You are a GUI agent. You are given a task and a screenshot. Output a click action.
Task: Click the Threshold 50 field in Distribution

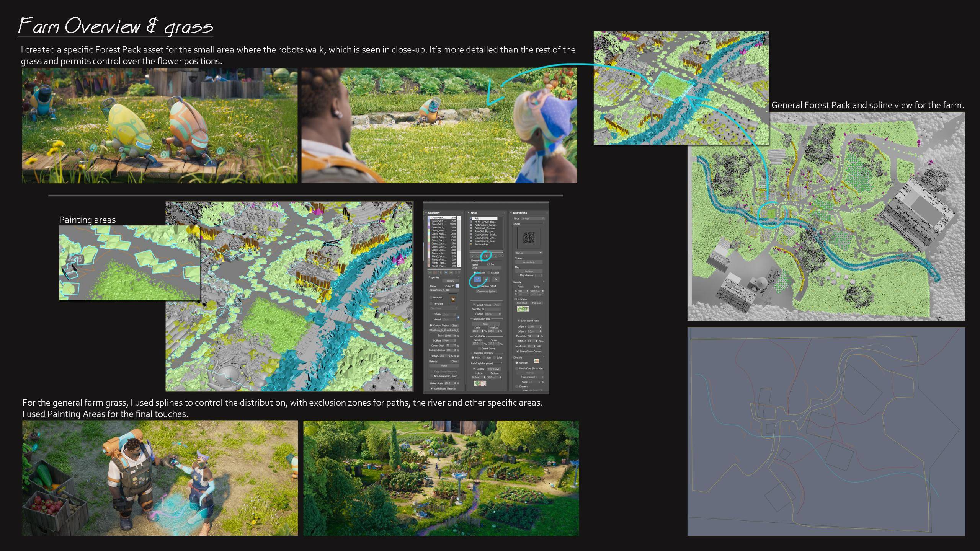pyautogui.click(x=533, y=336)
